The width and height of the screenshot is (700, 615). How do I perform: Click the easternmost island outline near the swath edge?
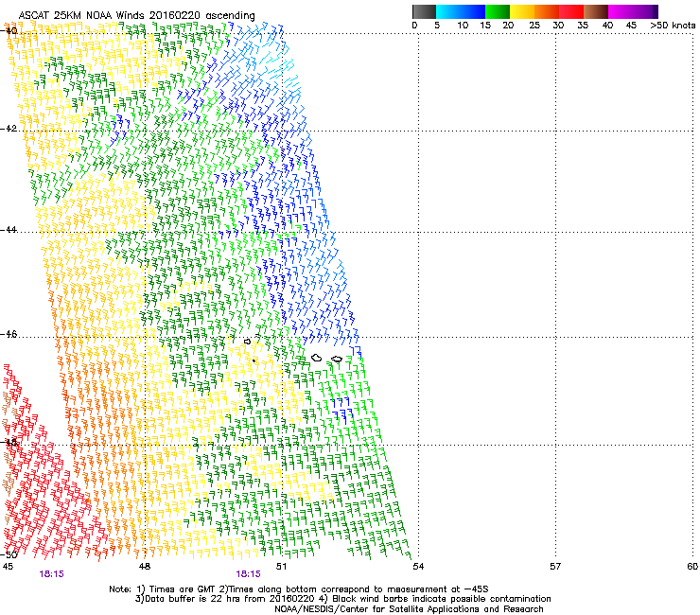(337, 360)
